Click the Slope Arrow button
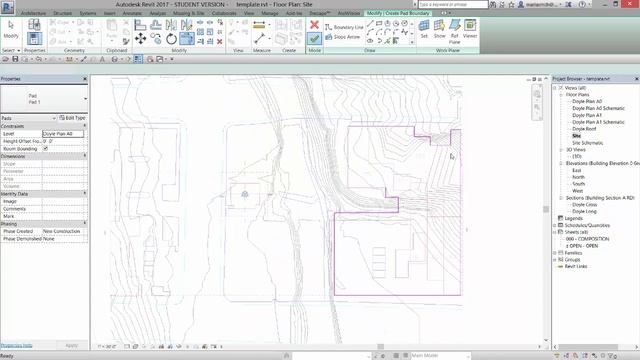Screen dimensions: 640x360 (x=343, y=37)
